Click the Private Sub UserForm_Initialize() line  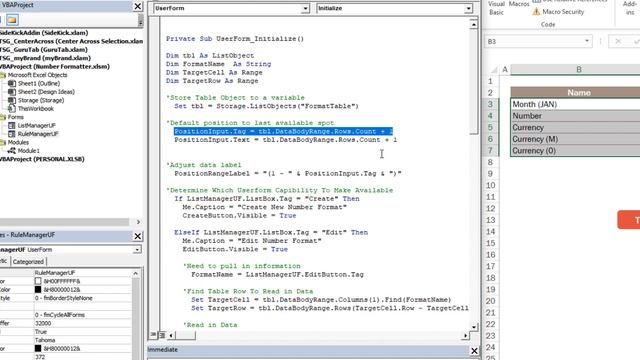[x=235, y=39]
